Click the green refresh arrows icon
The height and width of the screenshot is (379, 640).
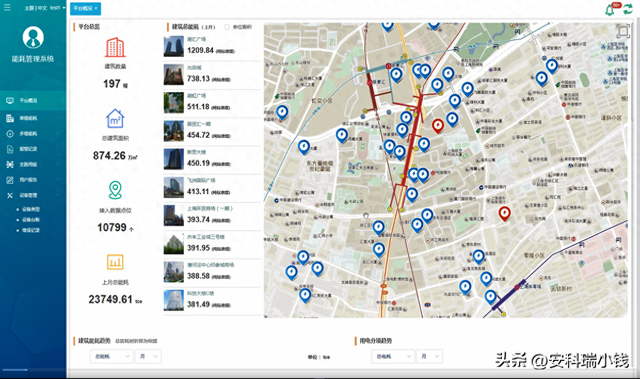pos(628,9)
